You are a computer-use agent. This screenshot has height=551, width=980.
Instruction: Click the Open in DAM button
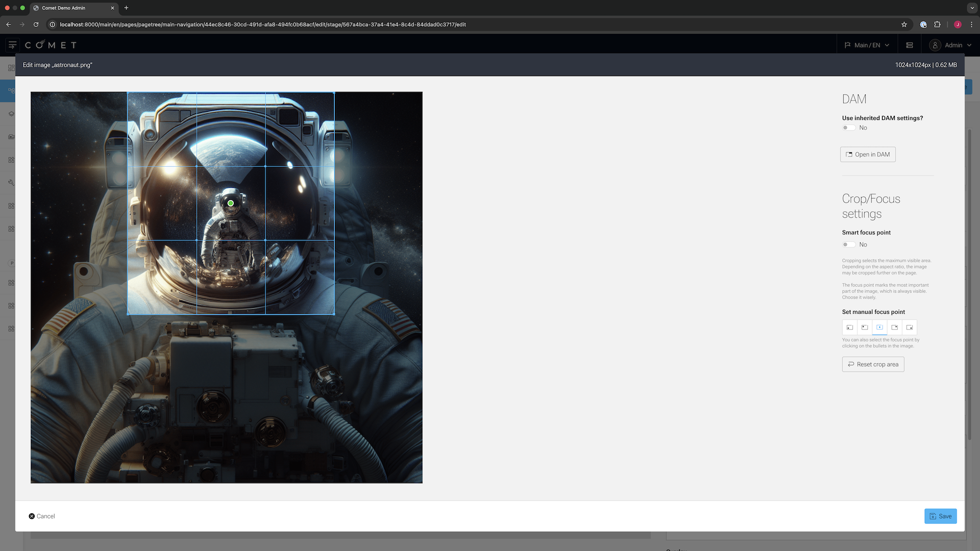pos(868,155)
